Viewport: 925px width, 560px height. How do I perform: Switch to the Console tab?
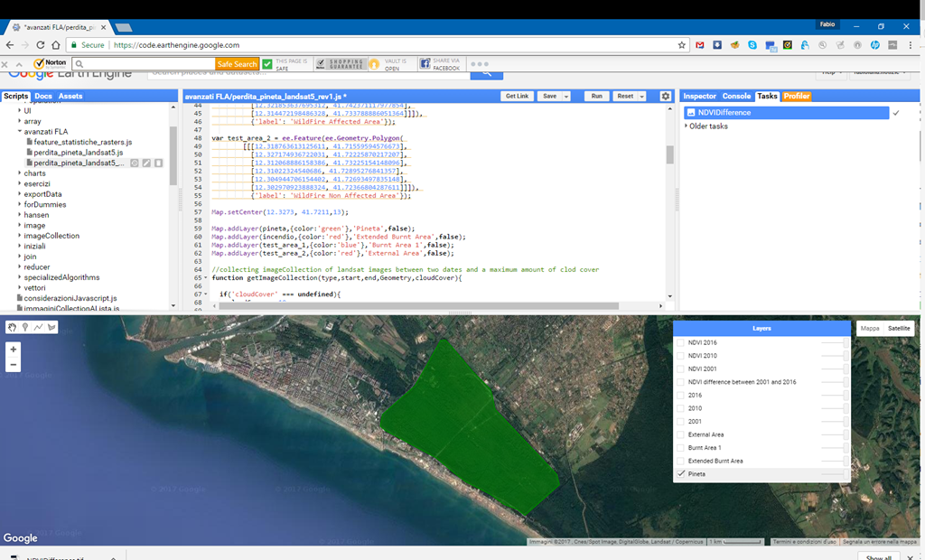736,96
